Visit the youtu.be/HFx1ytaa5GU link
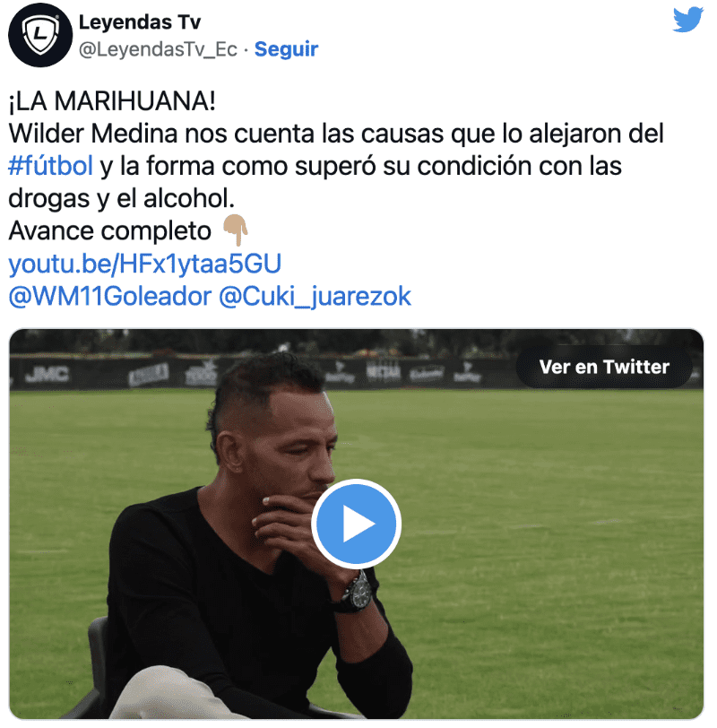The width and height of the screenshot is (717, 728). tap(145, 264)
